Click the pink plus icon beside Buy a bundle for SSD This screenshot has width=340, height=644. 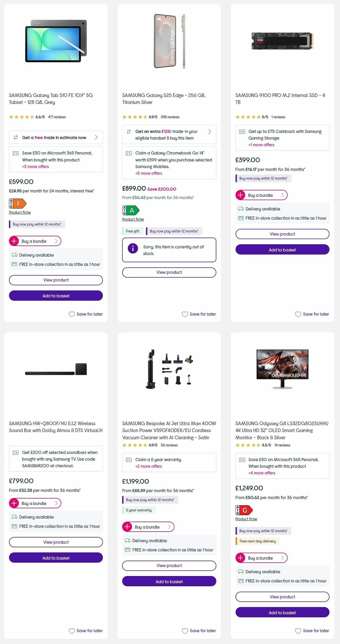coord(241,195)
